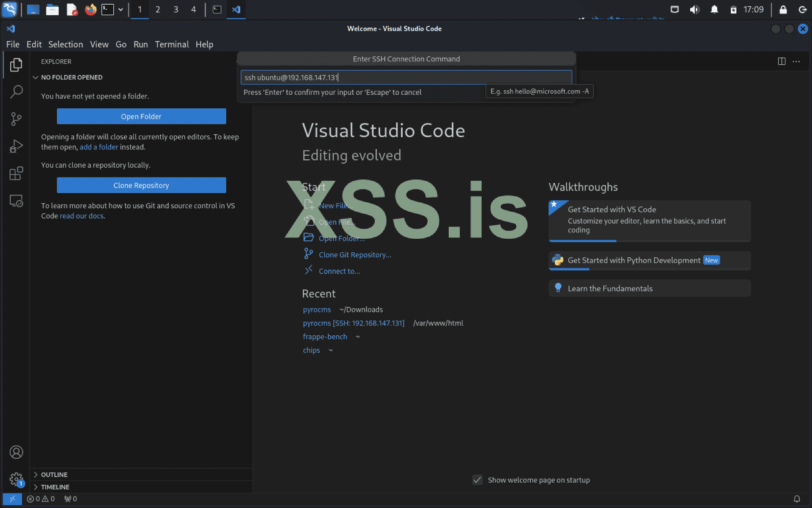The height and width of the screenshot is (508, 812).
Task: Click the Accounts icon in activity bar
Action: pyautogui.click(x=16, y=452)
